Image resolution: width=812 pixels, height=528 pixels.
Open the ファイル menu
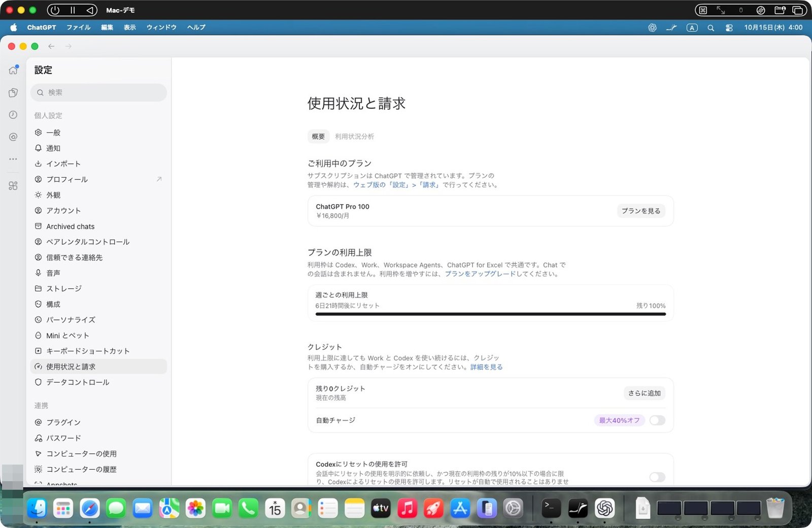[79, 27]
